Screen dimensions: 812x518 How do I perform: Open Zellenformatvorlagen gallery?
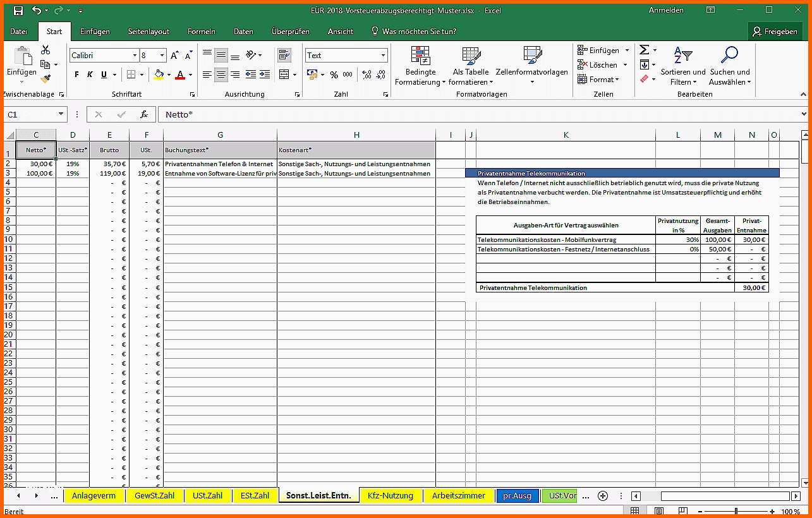click(532, 66)
